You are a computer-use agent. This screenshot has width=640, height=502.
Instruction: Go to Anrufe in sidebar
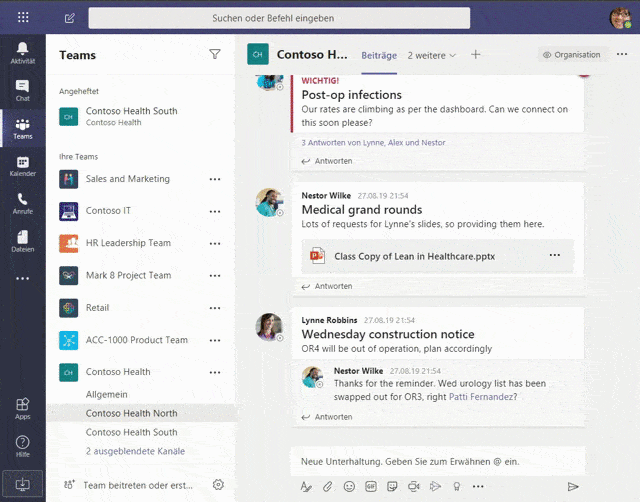(22, 203)
